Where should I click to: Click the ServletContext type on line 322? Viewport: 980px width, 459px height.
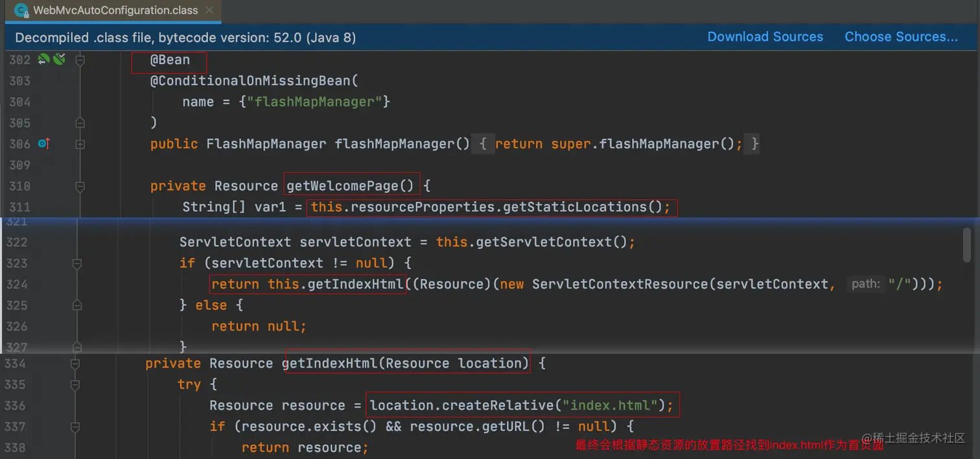[235, 242]
